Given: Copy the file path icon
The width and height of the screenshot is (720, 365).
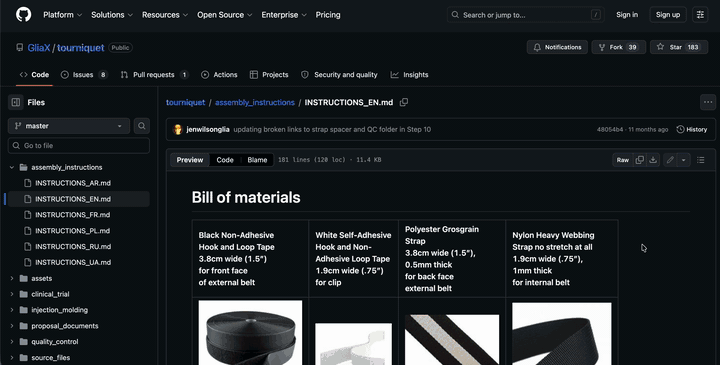Looking at the screenshot, I should click(x=404, y=102).
